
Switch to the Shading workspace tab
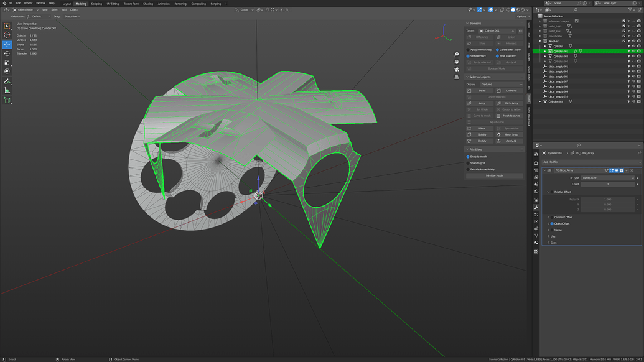pyautogui.click(x=148, y=4)
